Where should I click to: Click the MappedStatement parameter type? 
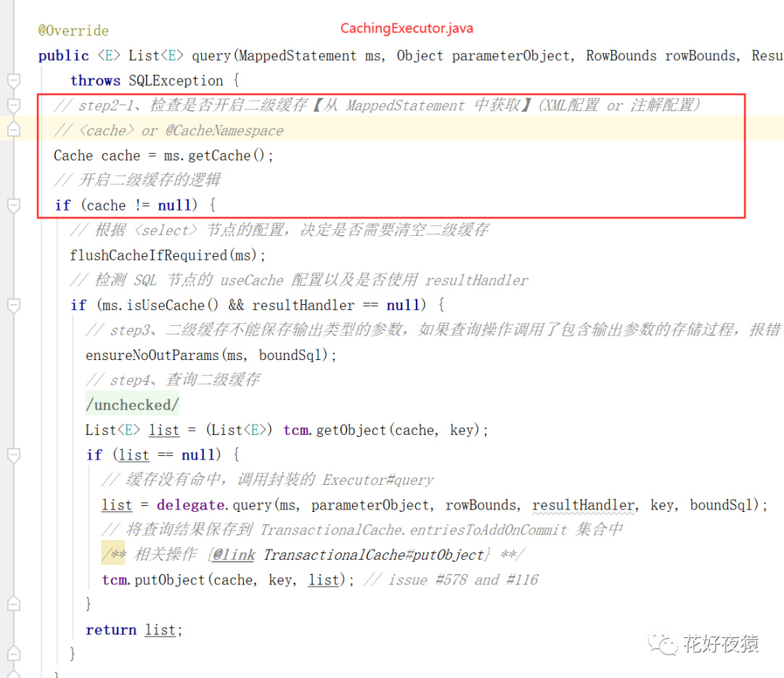click(x=298, y=55)
